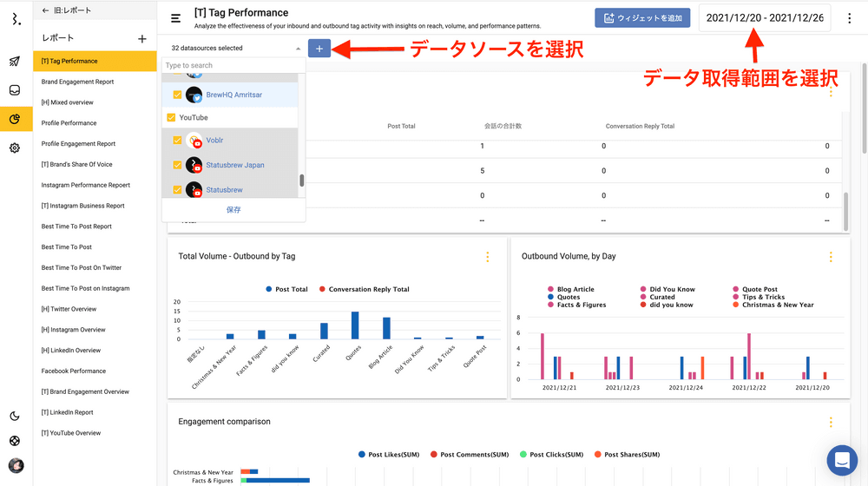Open date range 2021/12/20 - 2021/12/26 picker
868x486 pixels.
coord(764,18)
